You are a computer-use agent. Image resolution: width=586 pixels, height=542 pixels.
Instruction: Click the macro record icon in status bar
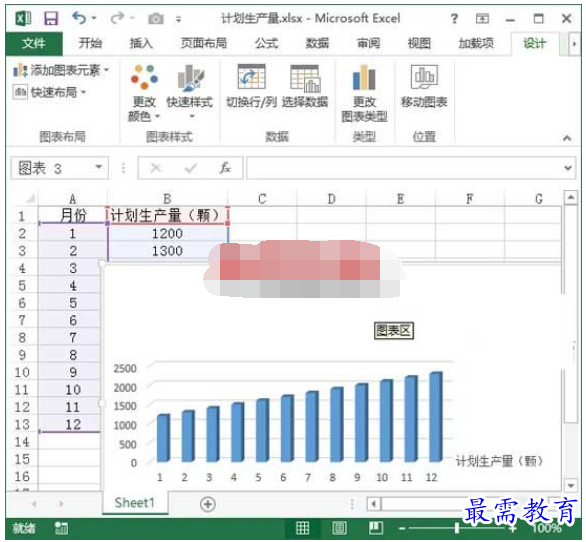click(61, 528)
